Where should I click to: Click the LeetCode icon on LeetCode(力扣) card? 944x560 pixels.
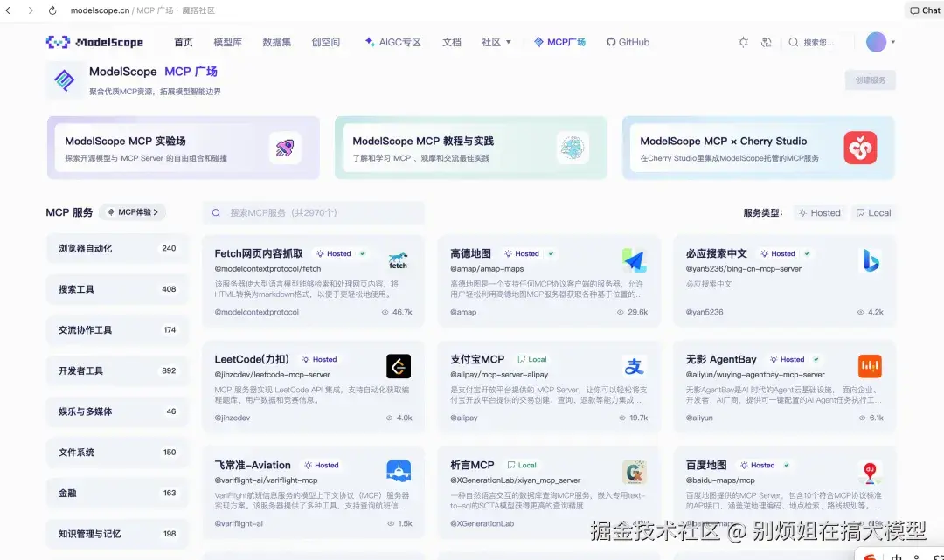398,366
